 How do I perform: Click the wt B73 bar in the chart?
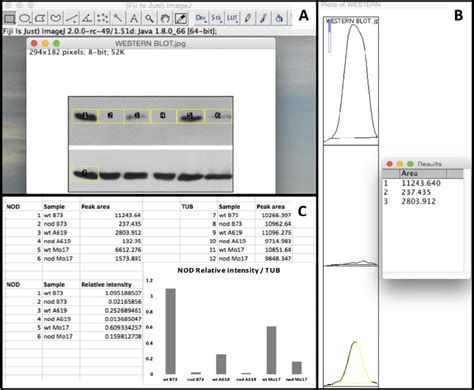[x=170, y=331]
